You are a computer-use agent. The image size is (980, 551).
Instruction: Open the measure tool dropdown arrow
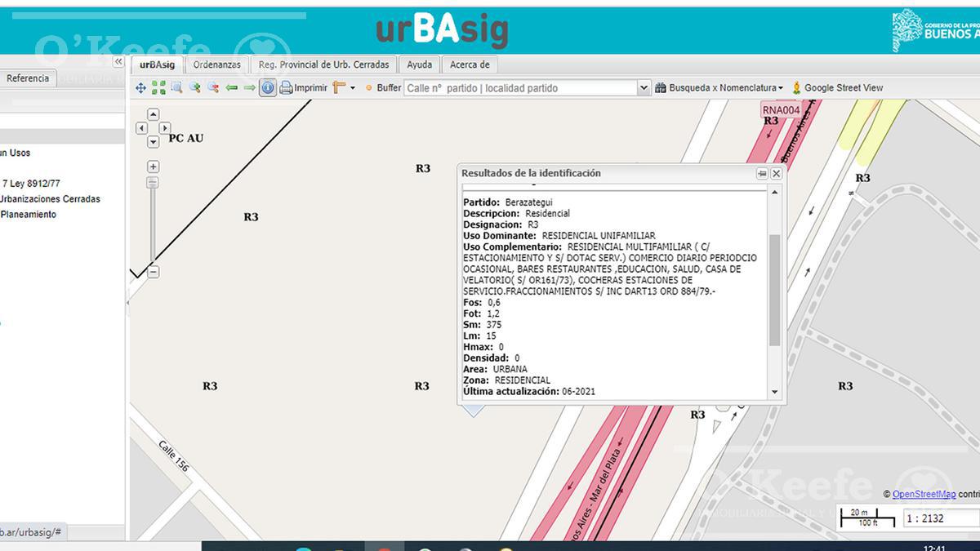pos(353,88)
